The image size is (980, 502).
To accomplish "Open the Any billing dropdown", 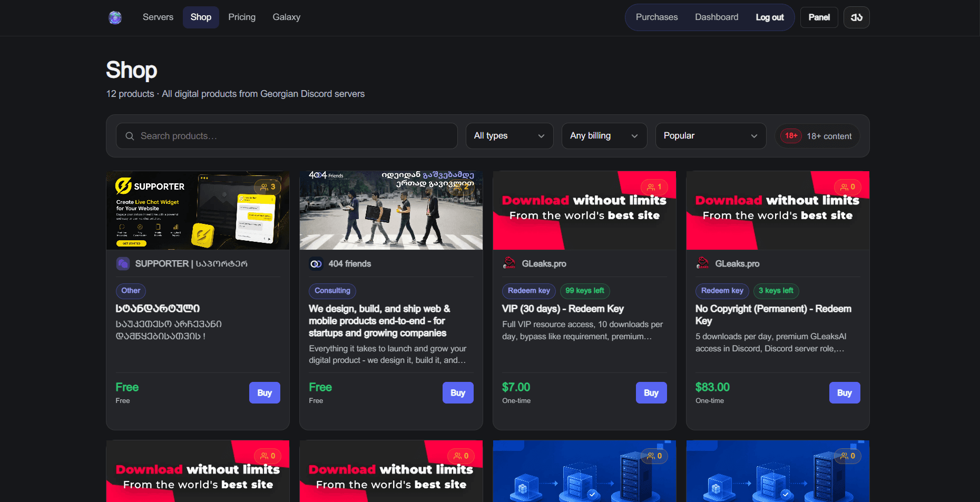I will [604, 136].
